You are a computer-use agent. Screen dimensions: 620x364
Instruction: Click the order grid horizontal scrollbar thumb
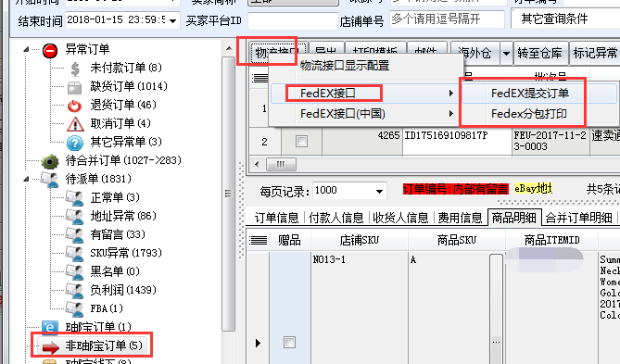[281, 165]
